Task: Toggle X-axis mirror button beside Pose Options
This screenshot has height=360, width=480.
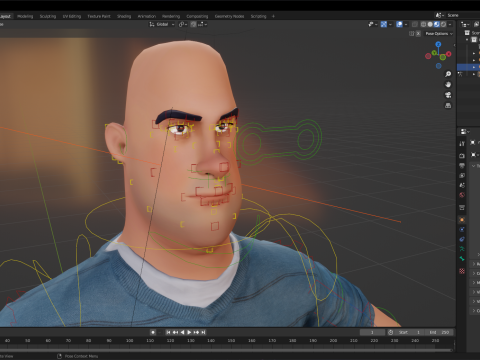Action: pyautogui.click(x=418, y=34)
